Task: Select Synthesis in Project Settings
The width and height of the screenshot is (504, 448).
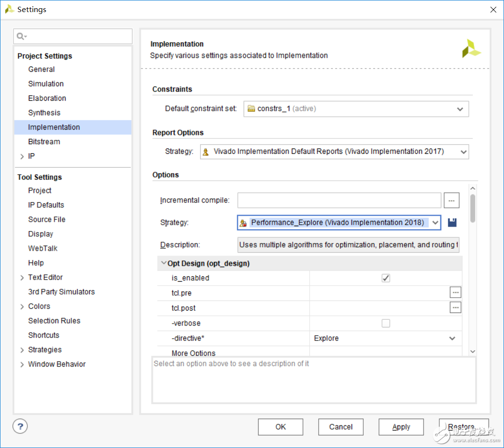Action: (44, 113)
